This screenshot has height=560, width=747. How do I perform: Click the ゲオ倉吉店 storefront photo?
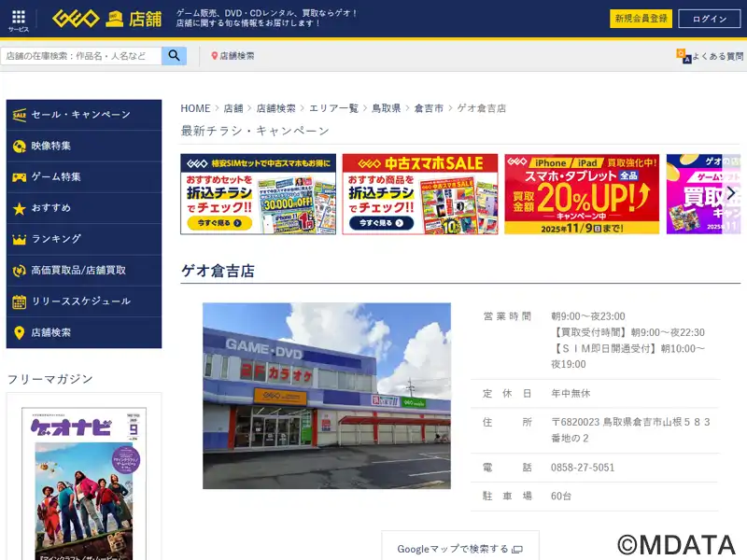click(x=327, y=396)
